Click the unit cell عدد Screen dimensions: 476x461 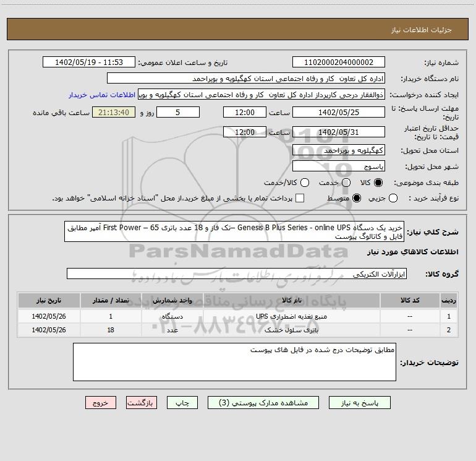(x=172, y=330)
